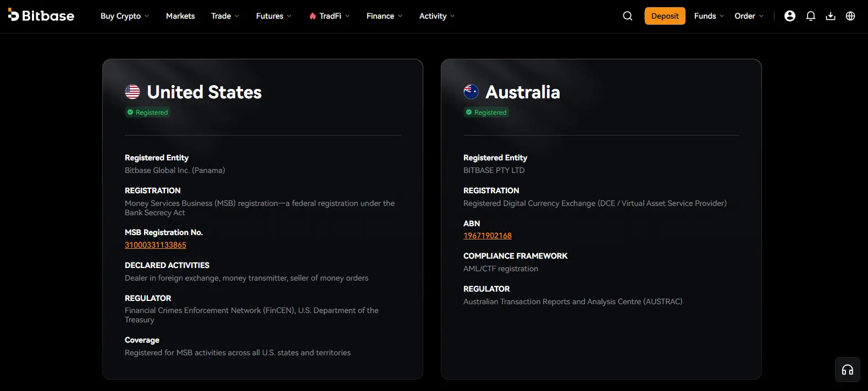Screen dimensions: 868x391
Task: Click the MSB Registration No. label
Action: (164, 232)
